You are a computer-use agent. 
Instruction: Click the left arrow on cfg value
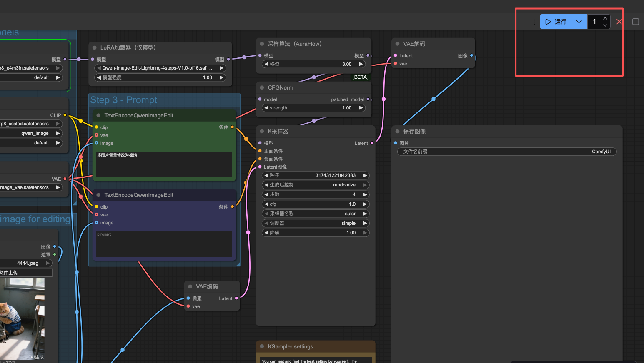[266, 204]
